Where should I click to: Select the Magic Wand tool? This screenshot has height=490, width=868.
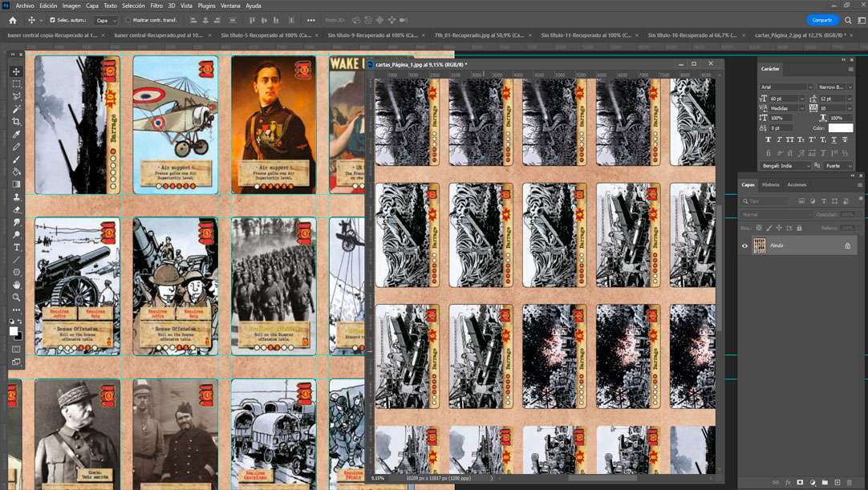click(16, 109)
